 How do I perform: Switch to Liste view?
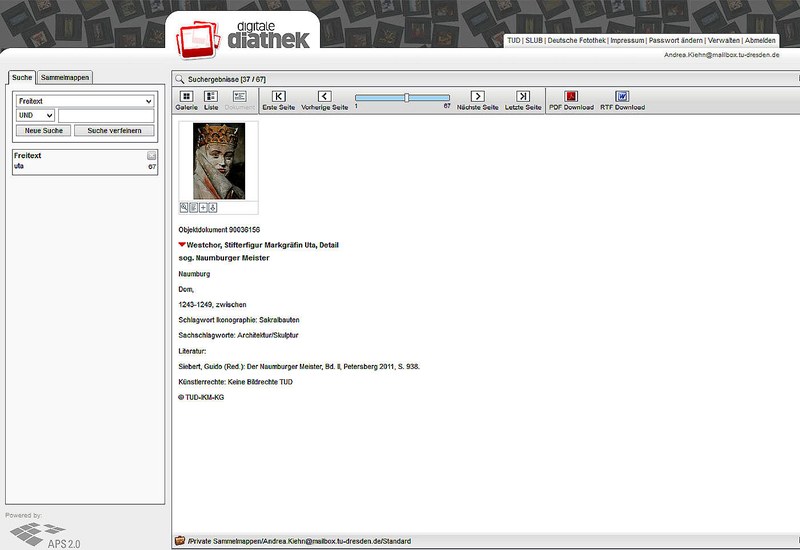point(210,99)
